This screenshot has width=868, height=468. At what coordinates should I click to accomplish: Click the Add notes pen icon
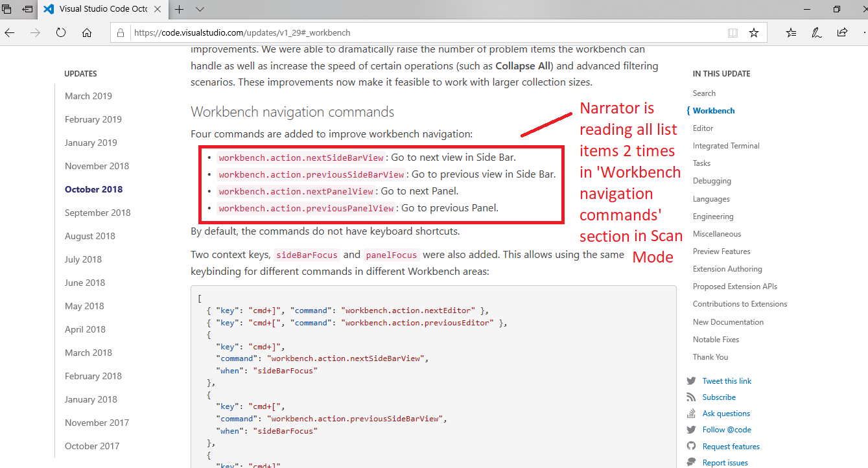[x=817, y=32]
